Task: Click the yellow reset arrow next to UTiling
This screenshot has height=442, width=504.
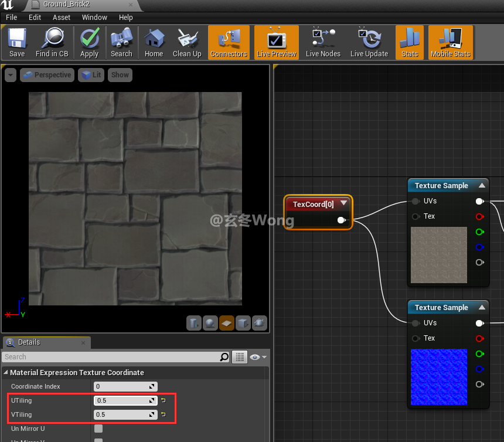Action: [x=162, y=400]
